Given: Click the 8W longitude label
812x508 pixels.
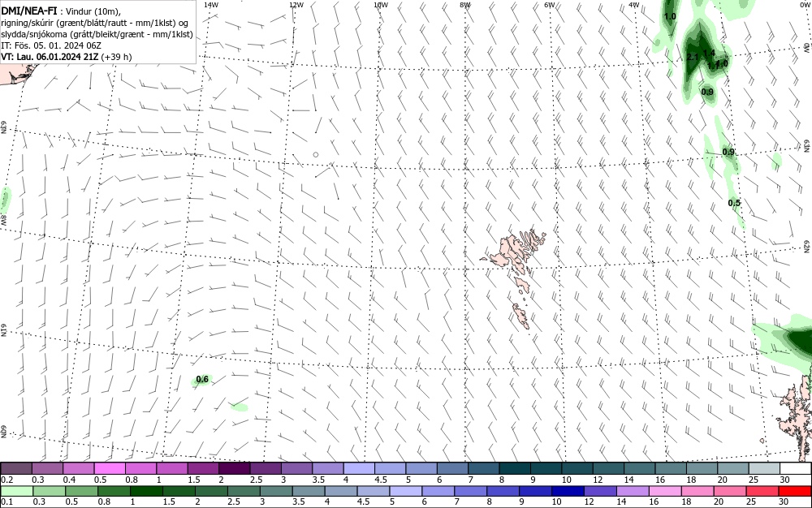Looking at the screenshot, I should [x=465, y=5].
